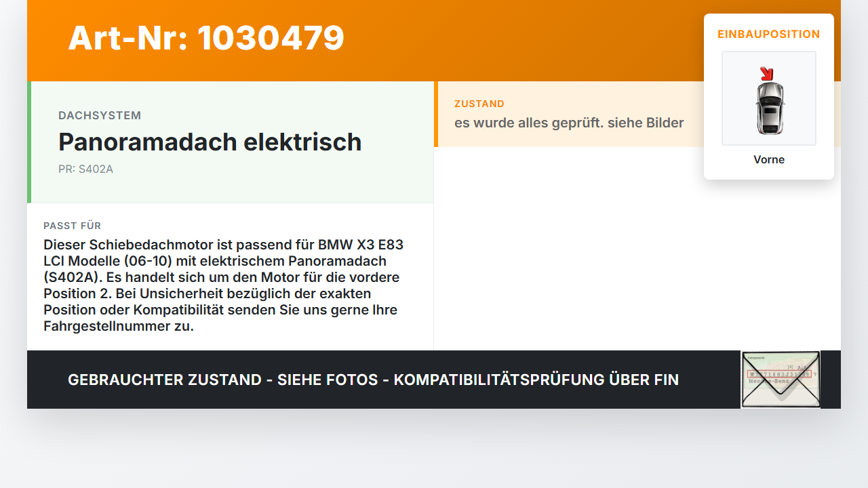Click the PR: S402A code

point(85,169)
